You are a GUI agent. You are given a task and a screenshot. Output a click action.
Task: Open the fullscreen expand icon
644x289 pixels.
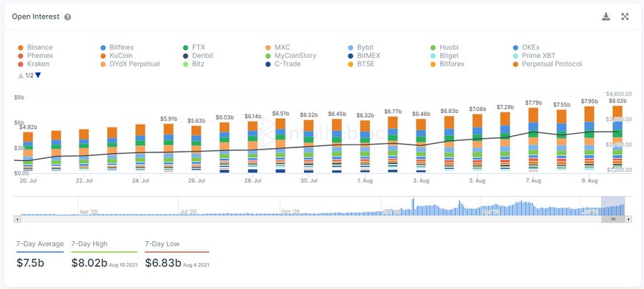pyautogui.click(x=625, y=17)
